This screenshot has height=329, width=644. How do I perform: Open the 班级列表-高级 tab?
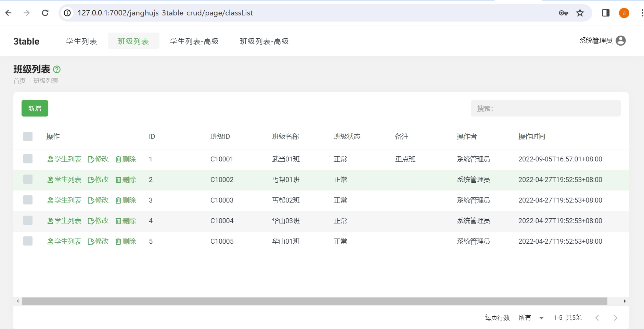point(264,41)
